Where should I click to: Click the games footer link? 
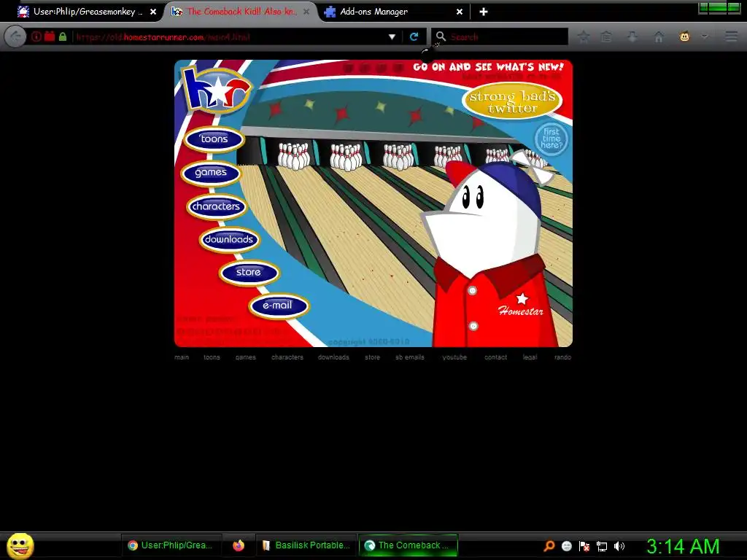(245, 357)
